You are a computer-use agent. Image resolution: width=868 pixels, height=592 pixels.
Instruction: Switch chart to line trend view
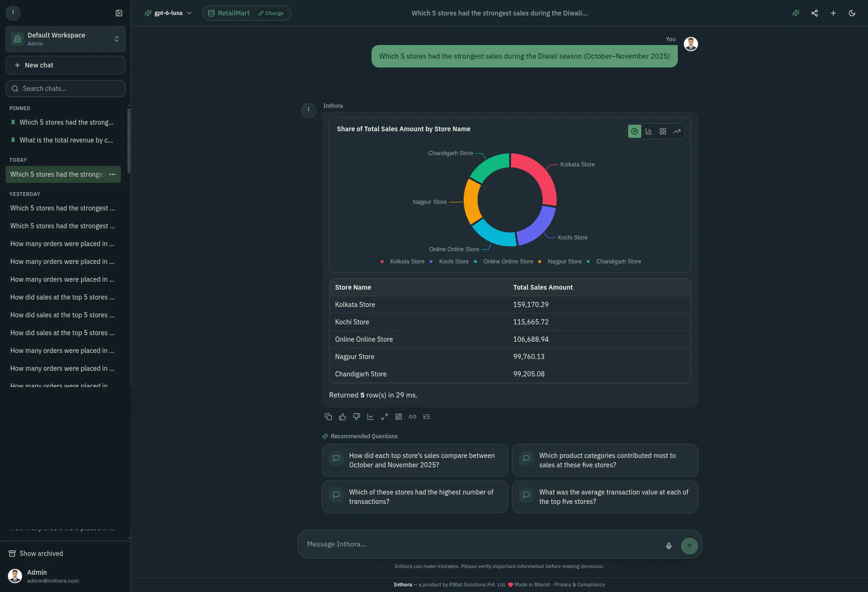(x=677, y=131)
